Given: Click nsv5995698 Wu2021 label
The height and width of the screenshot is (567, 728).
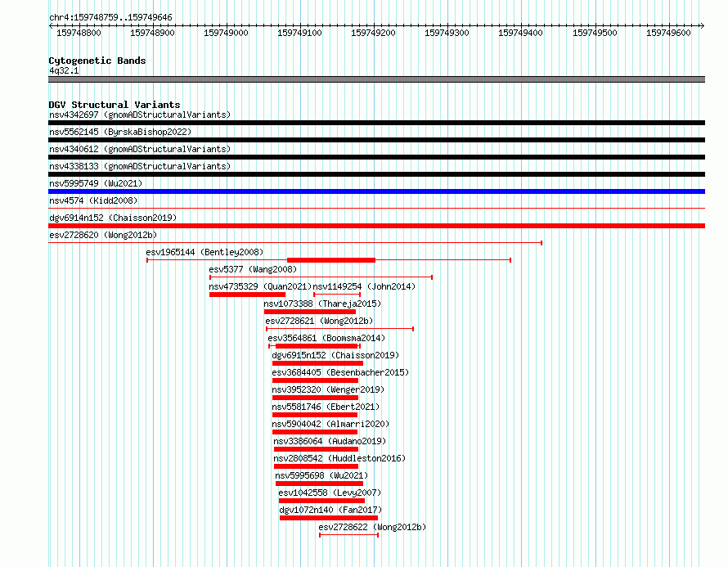Looking at the screenshot, I should (x=321, y=475).
